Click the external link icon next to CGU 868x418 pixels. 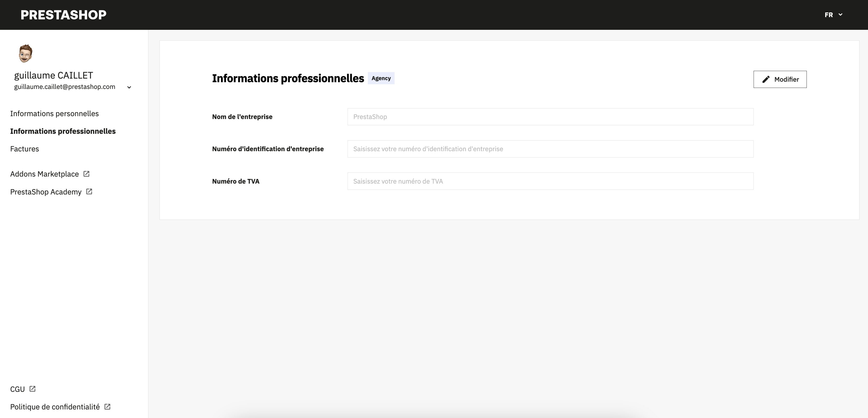[32, 389]
